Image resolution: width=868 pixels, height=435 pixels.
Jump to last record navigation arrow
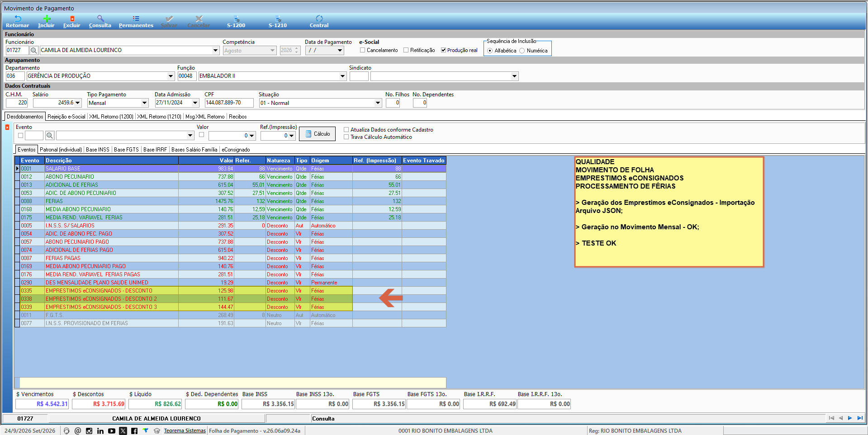[x=860, y=418]
